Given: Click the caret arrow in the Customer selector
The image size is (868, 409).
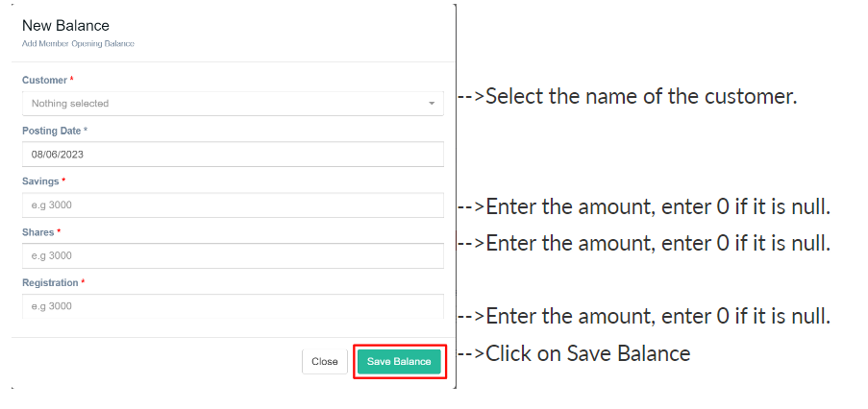Looking at the screenshot, I should pyautogui.click(x=432, y=104).
